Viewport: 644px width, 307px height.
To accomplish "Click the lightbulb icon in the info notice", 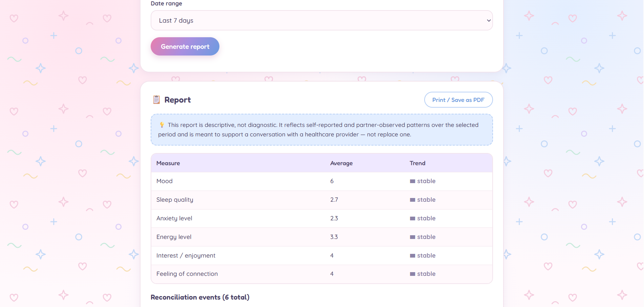I will [x=162, y=125].
